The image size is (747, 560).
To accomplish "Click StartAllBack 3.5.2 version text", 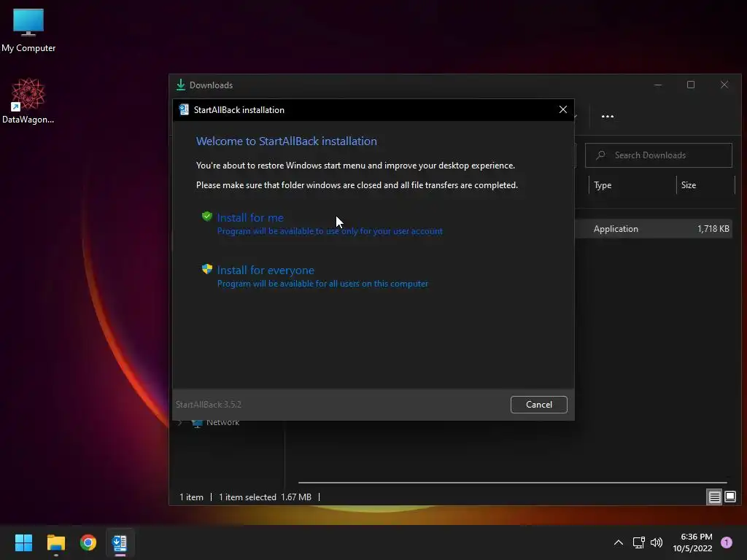I will pyautogui.click(x=209, y=404).
